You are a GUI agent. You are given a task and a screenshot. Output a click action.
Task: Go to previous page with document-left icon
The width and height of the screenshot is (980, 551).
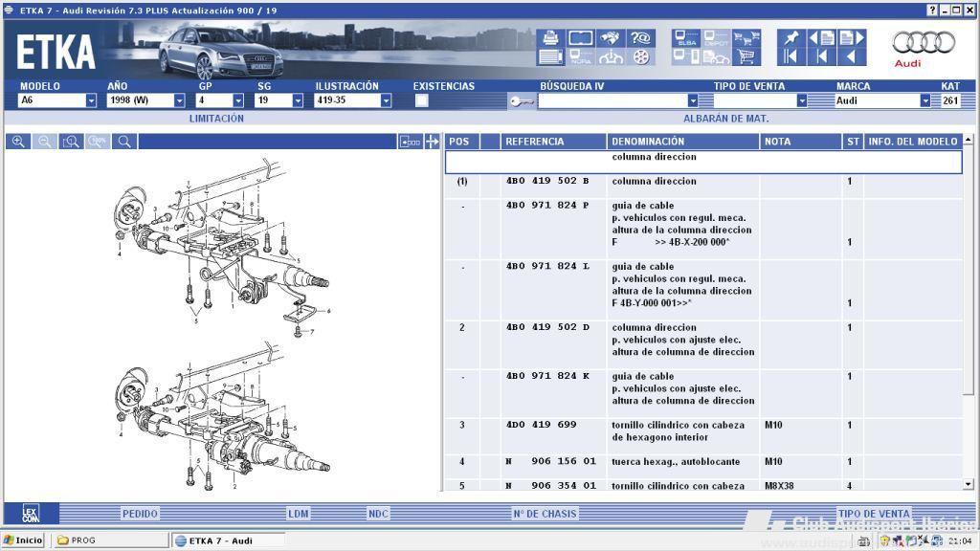[x=822, y=38]
